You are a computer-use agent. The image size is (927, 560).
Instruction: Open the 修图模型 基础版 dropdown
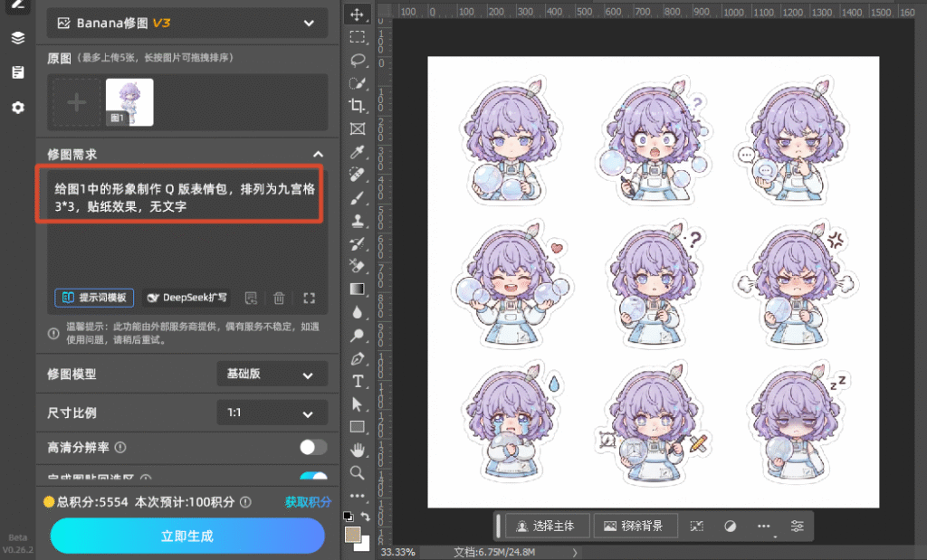point(272,374)
